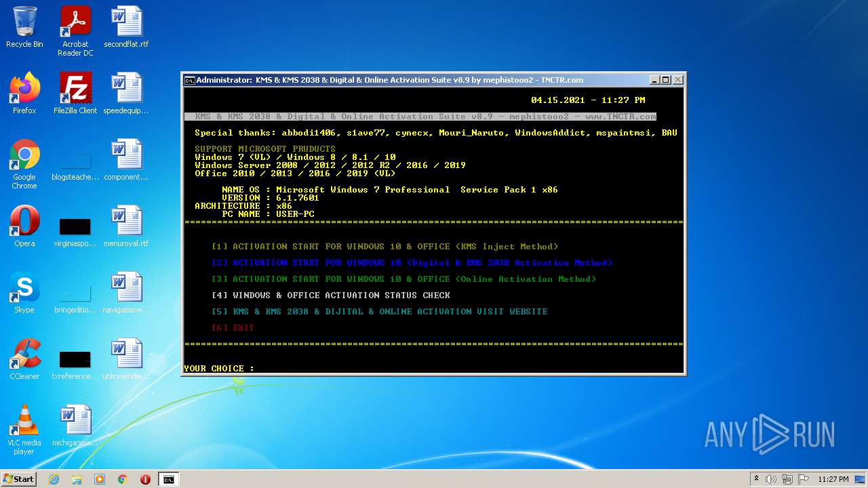Click option [5] Visit Website line
The width and height of the screenshot is (868, 488).
(379, 312)
